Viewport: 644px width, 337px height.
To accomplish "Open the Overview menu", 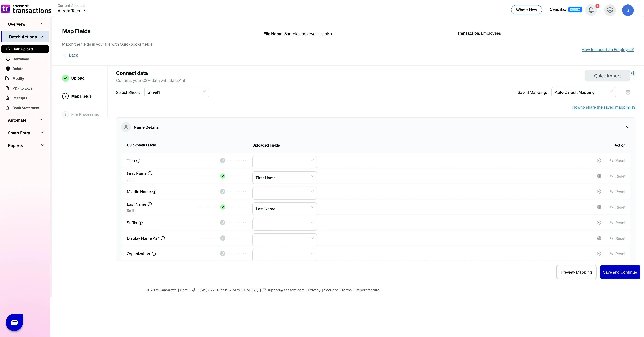I will click(x=25, y=24).
